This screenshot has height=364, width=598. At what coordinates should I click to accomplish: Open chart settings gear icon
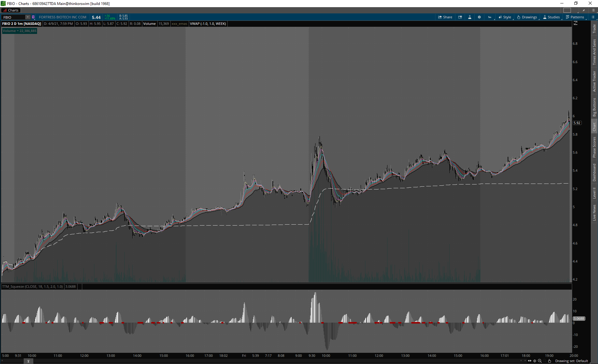pyautogui.click(x=479, y=17)
